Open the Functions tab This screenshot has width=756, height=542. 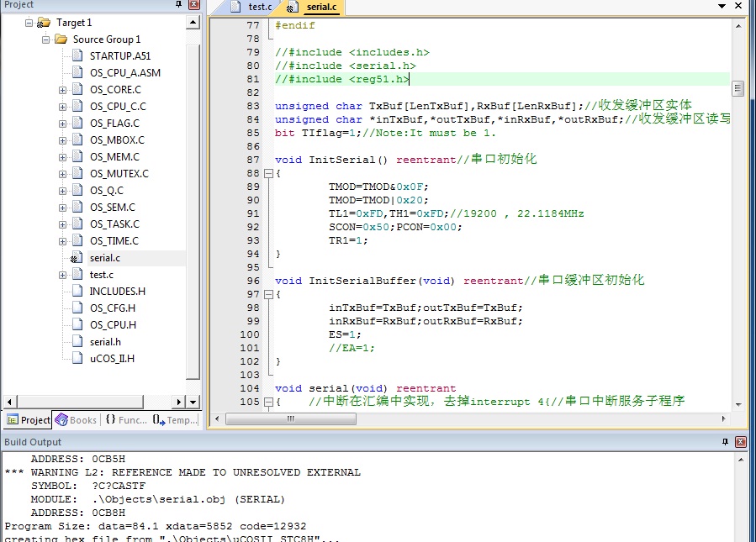tap(126, 420)
